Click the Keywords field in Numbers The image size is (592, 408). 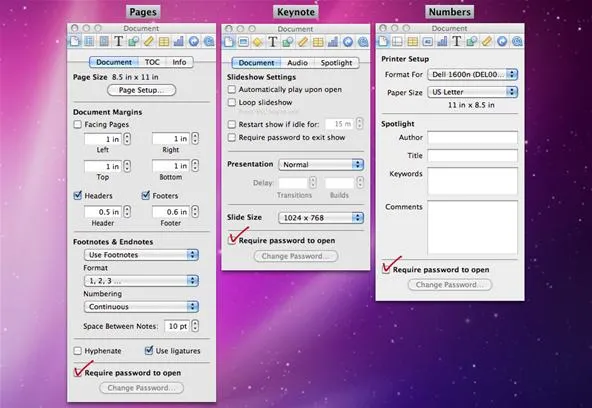coord(472,181)
